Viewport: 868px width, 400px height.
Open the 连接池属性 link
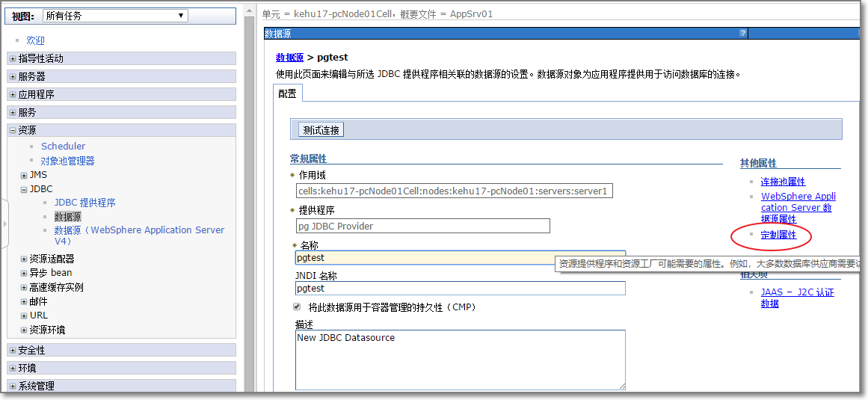coord(783,182)
